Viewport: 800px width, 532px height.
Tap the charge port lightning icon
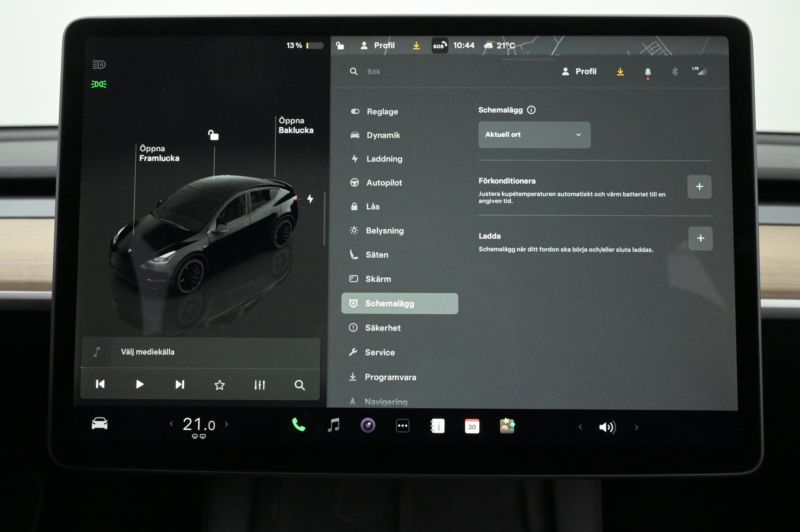[310, 198]
